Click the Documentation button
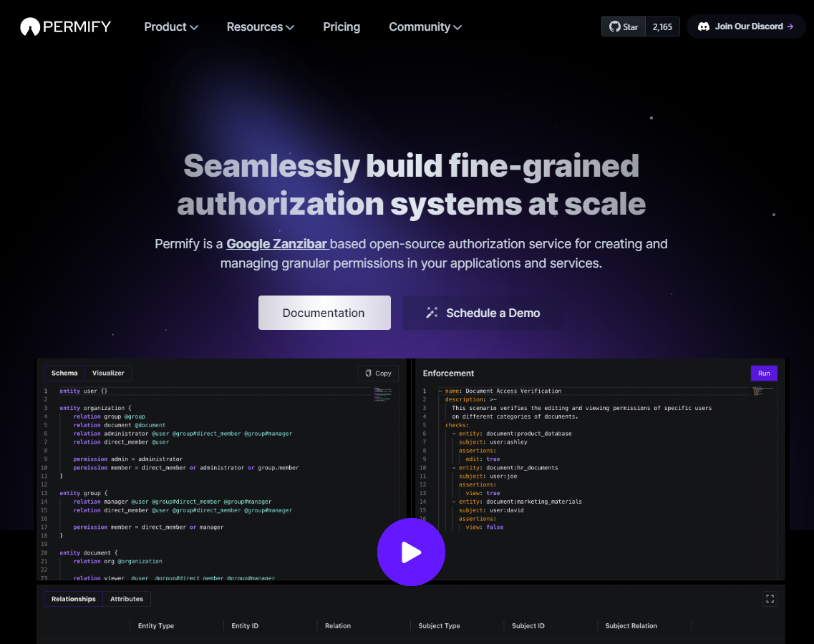The height and width of the screenshot is (644, 814). tap(324, 313)
